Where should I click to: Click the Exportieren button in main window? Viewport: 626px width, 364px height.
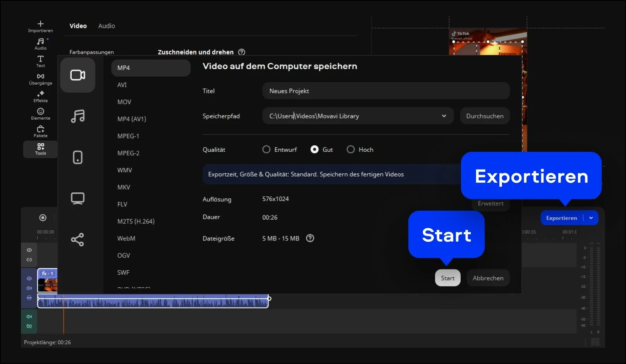tap(562, 218)
